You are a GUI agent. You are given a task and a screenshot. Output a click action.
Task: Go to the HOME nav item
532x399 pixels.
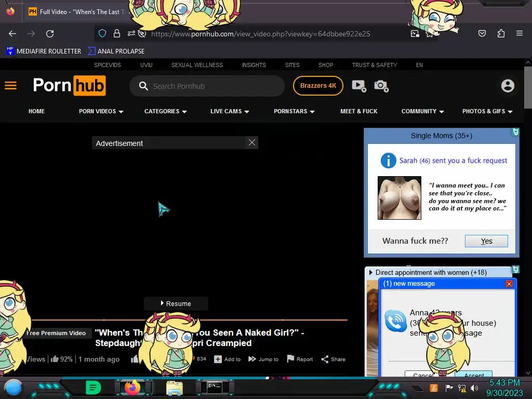37,111
